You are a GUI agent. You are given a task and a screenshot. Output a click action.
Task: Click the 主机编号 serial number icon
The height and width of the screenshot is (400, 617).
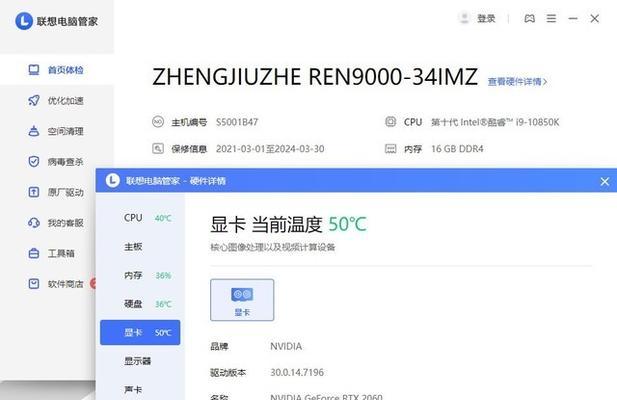pyautogui.click(x=158, y=122)
